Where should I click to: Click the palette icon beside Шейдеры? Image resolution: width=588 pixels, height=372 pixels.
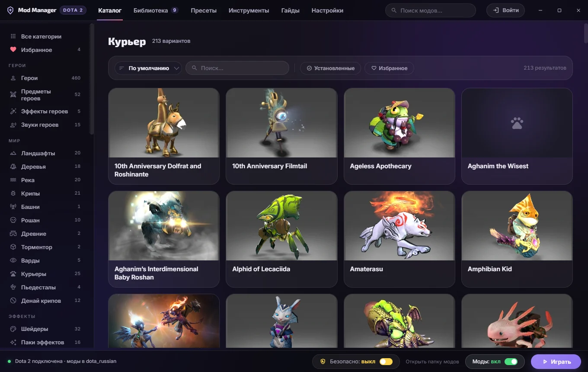pyautogui.click(x=13, y=329)
